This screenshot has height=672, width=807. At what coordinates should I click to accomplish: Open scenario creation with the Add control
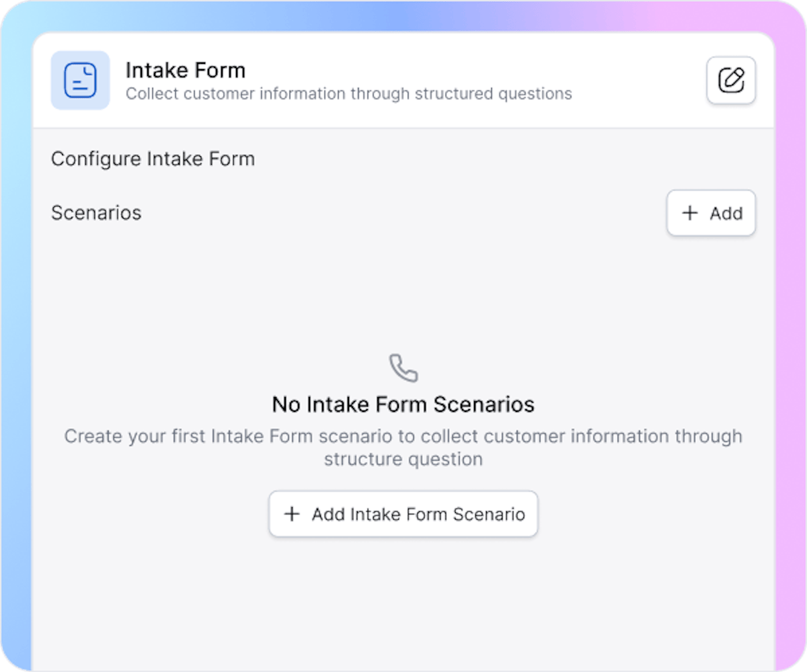(x=711, y=213)
